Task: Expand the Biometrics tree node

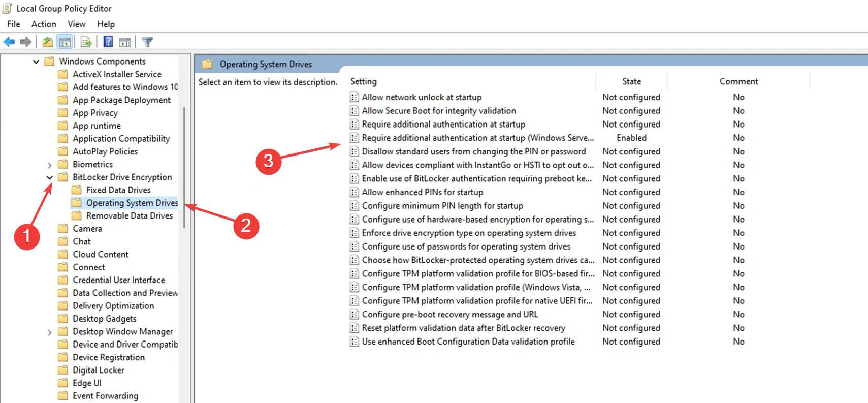Action: (x=49, y=165)
